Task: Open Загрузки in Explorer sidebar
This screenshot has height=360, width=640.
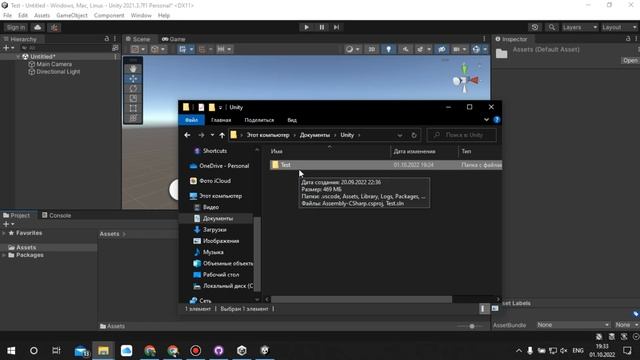Action: coord(214,230)
